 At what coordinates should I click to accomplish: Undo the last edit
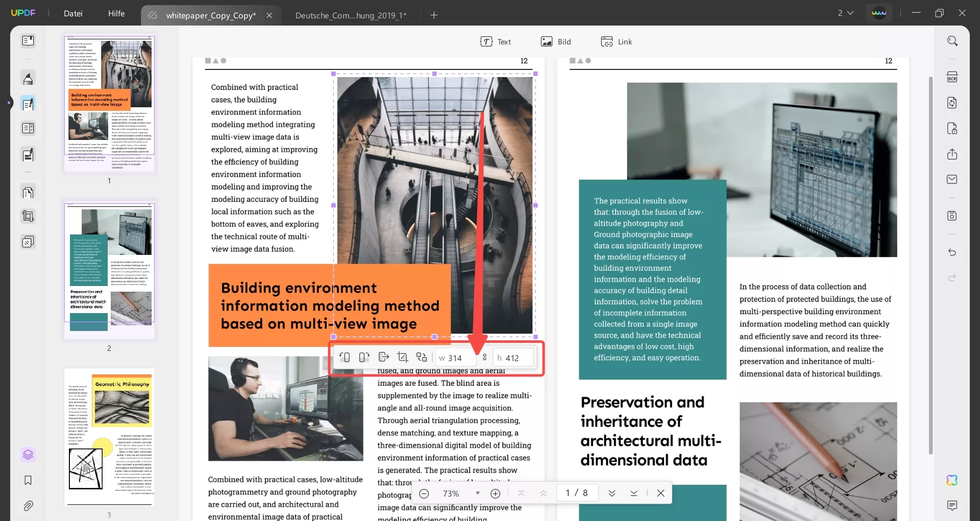point(952,252)
